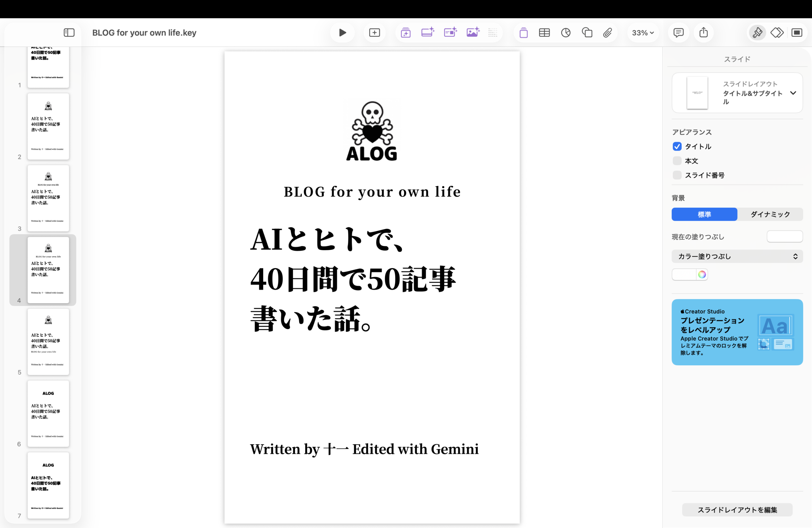The width and height of the screenshot is (812, 528).
Task: Play the slideshow
Action: coord(342,33)
